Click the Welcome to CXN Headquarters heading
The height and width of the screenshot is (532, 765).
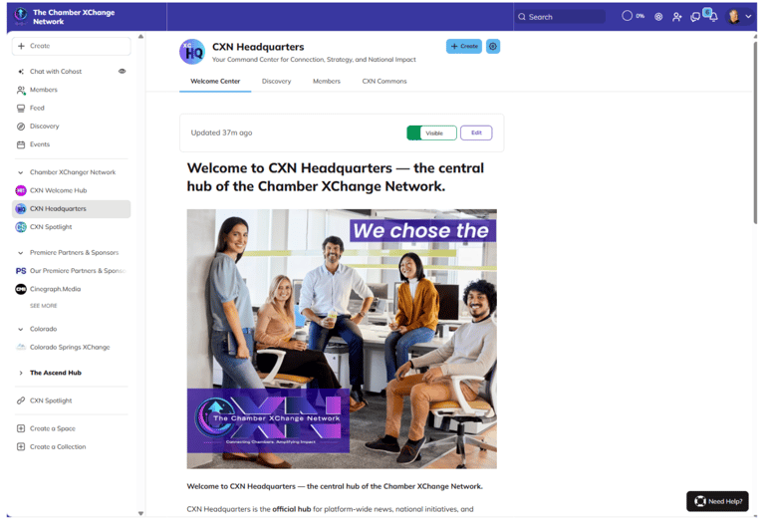click(336, 177)
